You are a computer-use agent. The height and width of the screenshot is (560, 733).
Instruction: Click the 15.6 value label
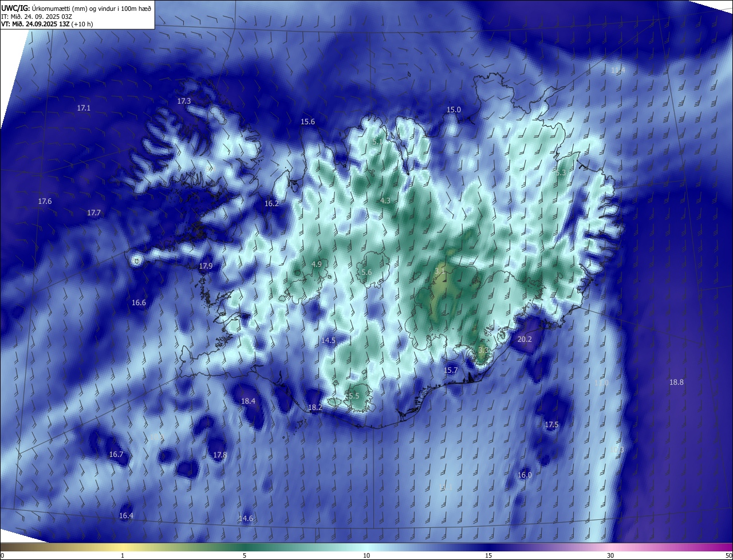(308, 121)
